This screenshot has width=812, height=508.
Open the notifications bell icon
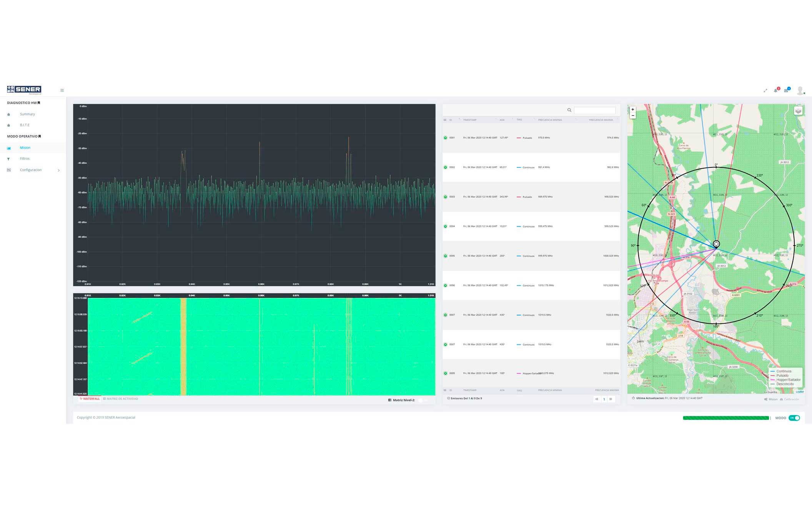775,90
